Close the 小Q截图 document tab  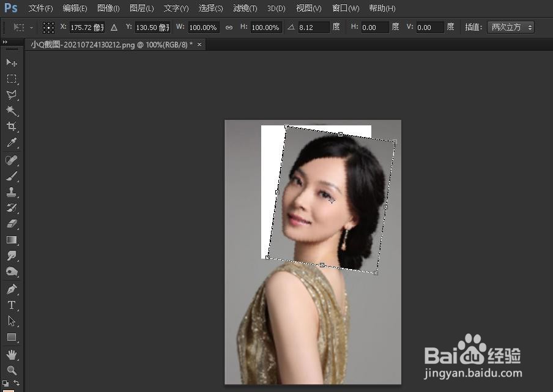pos(199,44)
